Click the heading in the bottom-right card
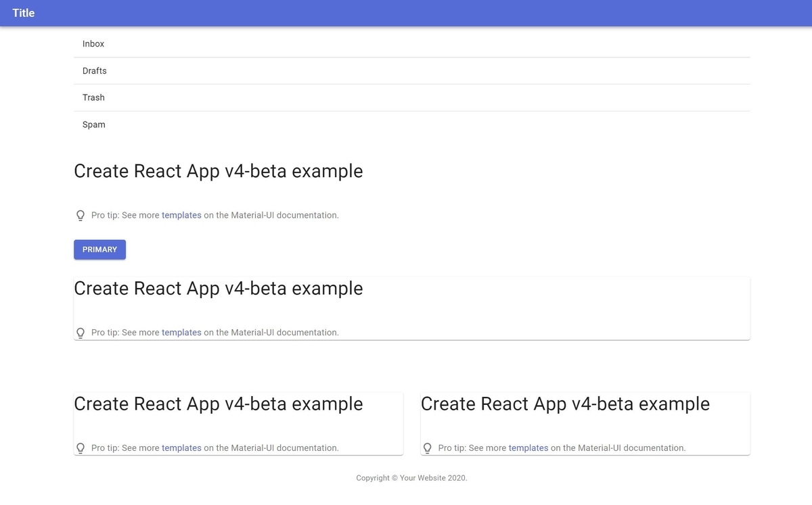The image size is (812, 505). [565, 404]
